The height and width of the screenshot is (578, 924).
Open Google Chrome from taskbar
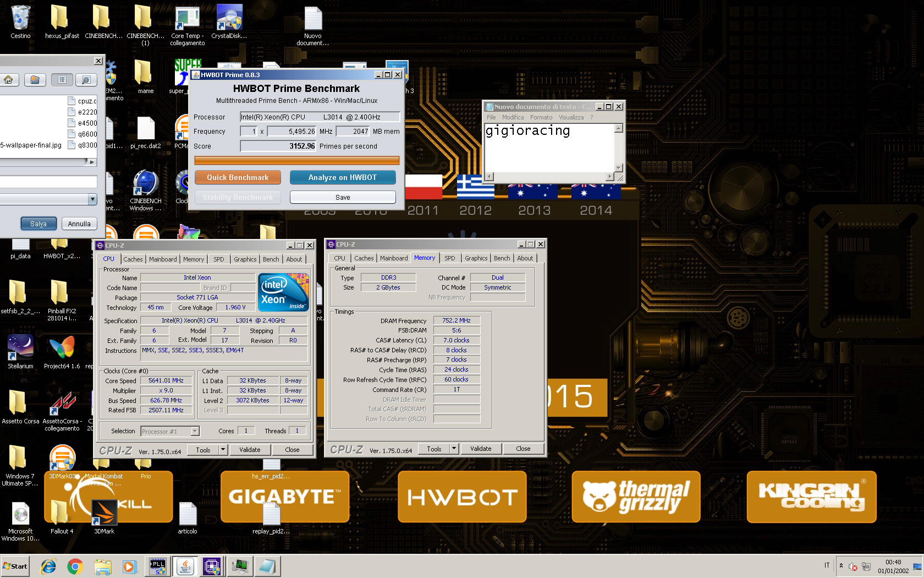click(x=75, y=566)
